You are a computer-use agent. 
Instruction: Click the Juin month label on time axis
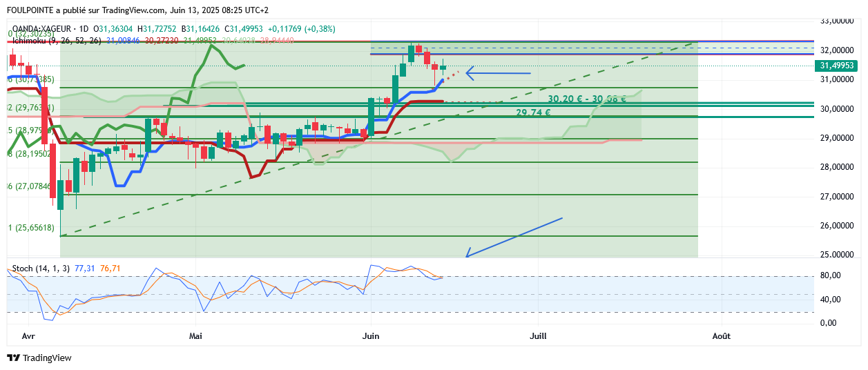tap(371, 336)
